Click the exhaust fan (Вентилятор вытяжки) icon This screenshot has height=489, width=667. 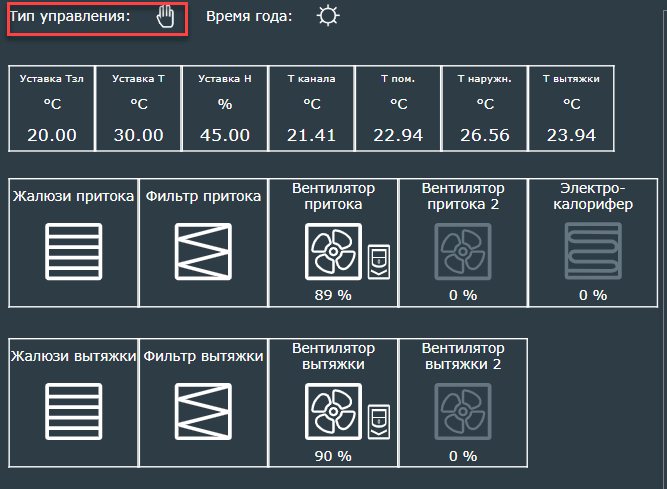(x=333, y=414)
